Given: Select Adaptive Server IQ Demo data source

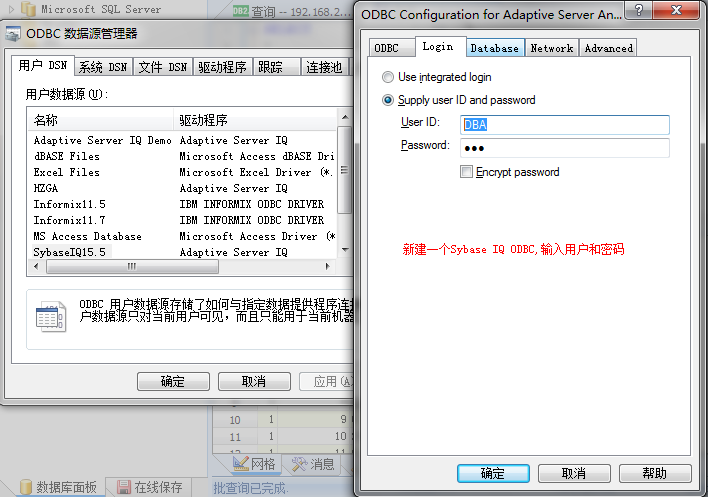Looking at the screenshot, I should [x=102, y=140].
